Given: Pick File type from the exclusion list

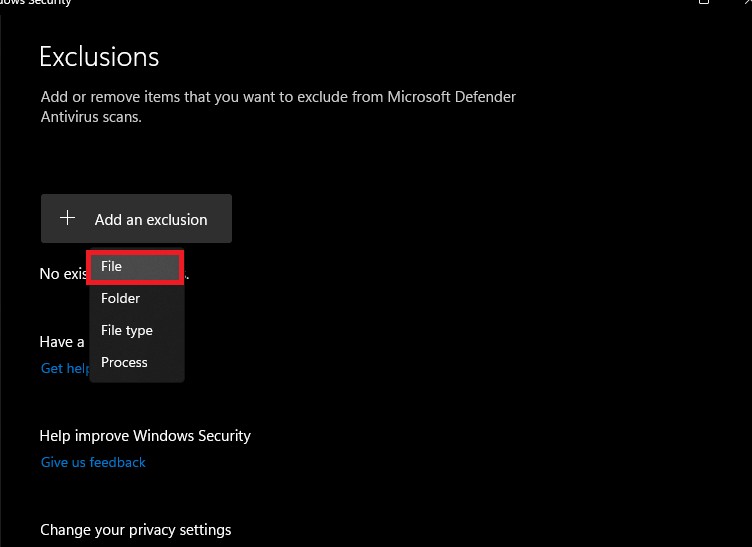Looking at the screenshot, I should [x=126, y=330].
